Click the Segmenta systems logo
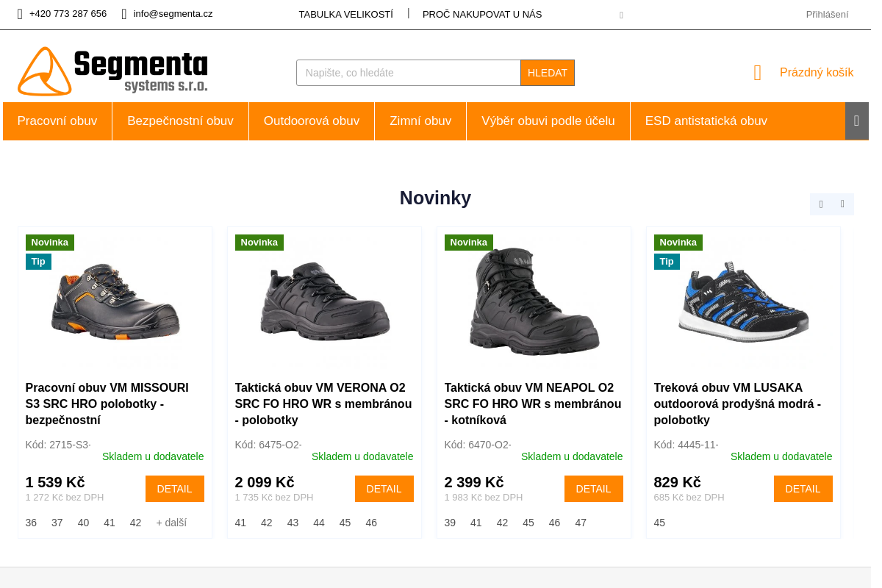 pos(112,71)
